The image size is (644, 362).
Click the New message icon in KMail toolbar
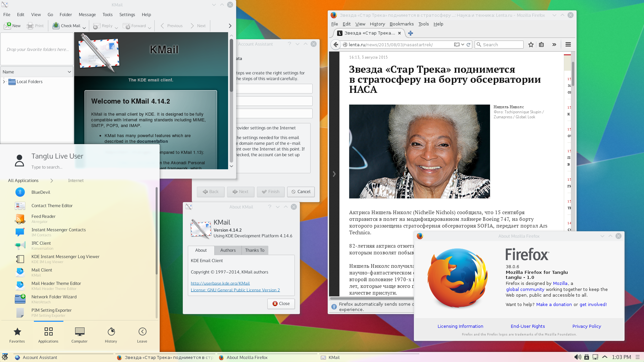12,26
